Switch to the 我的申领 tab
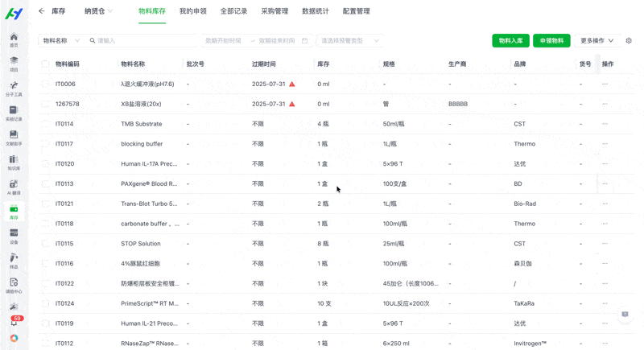Viewport: 644px width, 350px height. pyautogui.click(x=192, y=11)
